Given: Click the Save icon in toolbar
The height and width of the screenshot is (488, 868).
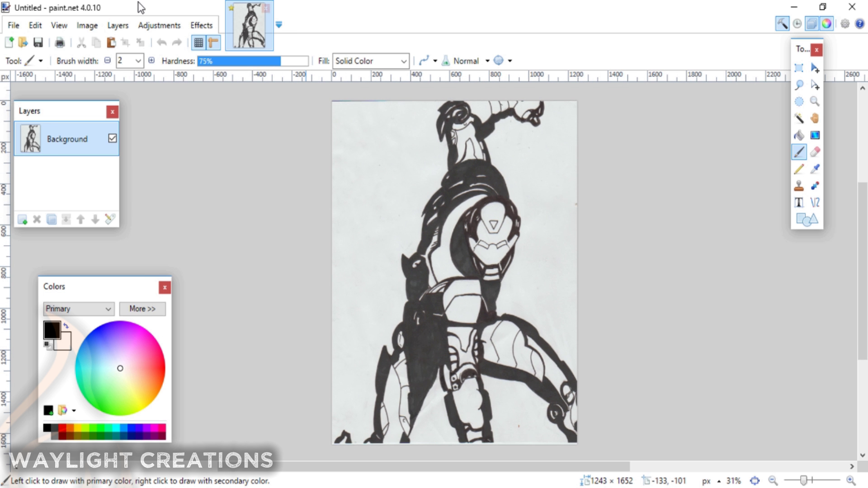Looking at the screenshot, I should (38, 42).
